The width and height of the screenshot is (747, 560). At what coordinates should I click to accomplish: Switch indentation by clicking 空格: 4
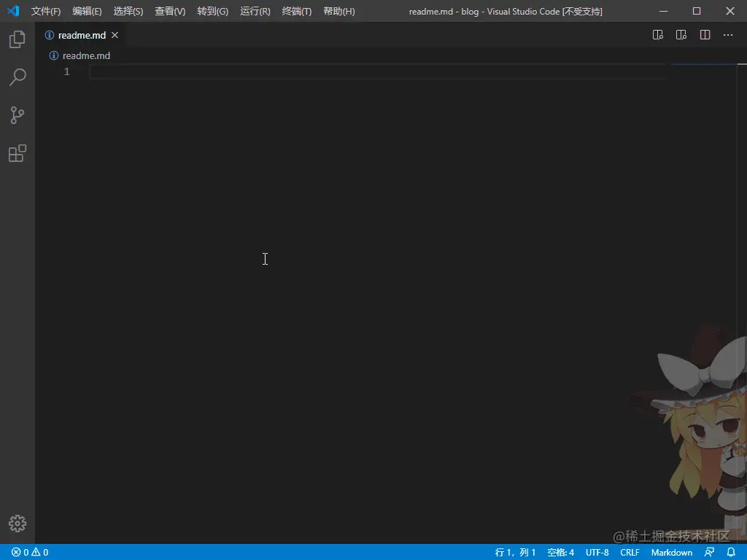(x=560, y=552)
